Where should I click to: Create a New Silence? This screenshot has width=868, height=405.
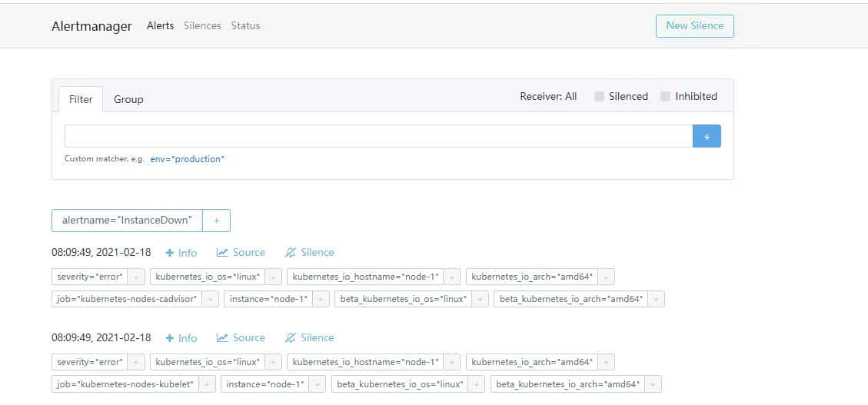[x=695, y=26]
